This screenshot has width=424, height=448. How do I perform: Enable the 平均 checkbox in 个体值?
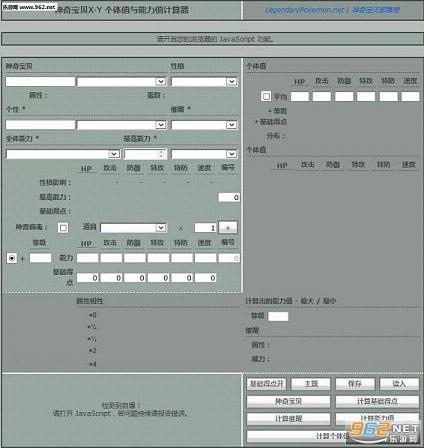pos(266,96)
